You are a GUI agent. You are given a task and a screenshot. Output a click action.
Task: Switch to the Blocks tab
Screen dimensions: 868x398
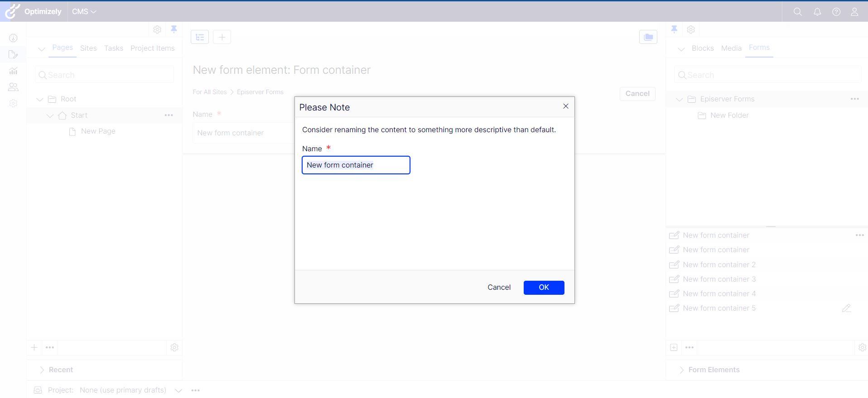(703, 48)
